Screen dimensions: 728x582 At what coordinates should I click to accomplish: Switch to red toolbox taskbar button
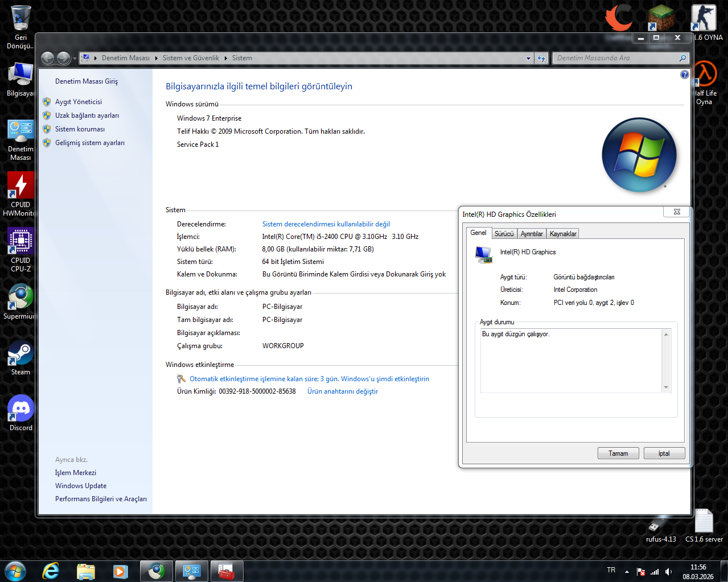click(x=227, y=571)
